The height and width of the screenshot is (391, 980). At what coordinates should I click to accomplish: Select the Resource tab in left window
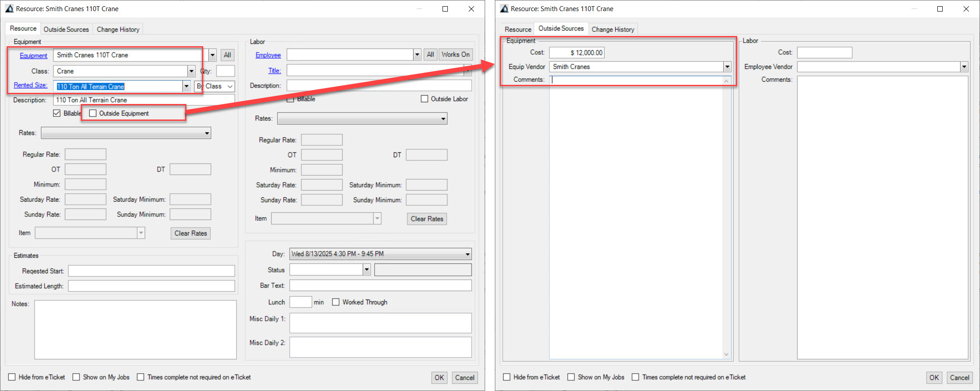click(x=23, y=28)
